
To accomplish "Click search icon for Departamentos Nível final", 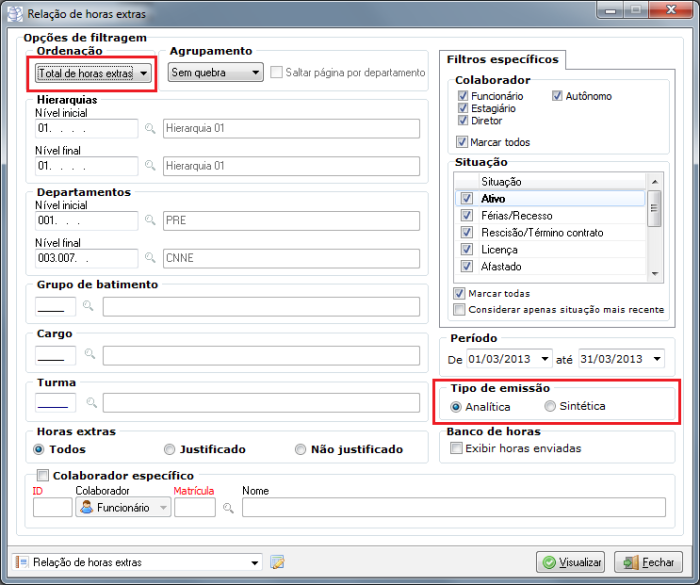I will tap(150, 258).
